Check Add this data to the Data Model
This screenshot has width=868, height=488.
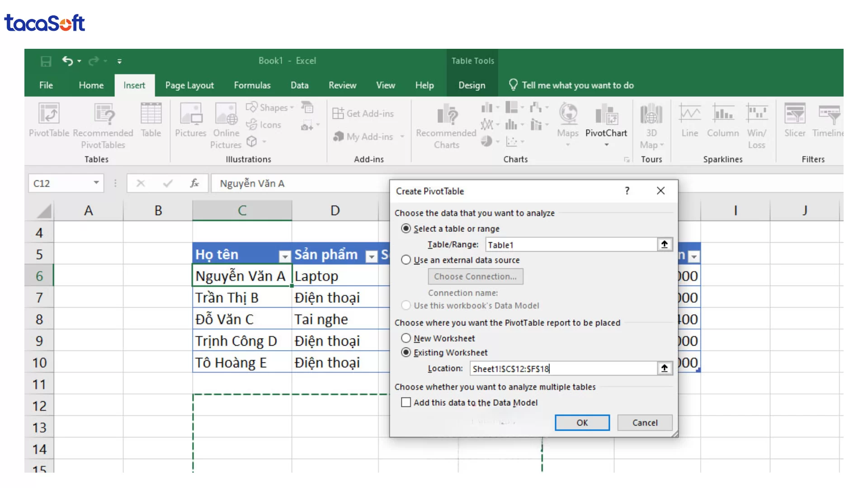pyautogui.click(x=406, y=402)
